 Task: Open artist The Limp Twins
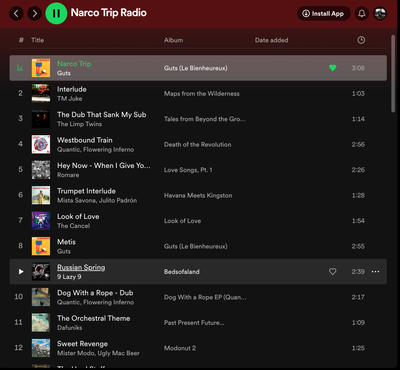coord(79,124)
